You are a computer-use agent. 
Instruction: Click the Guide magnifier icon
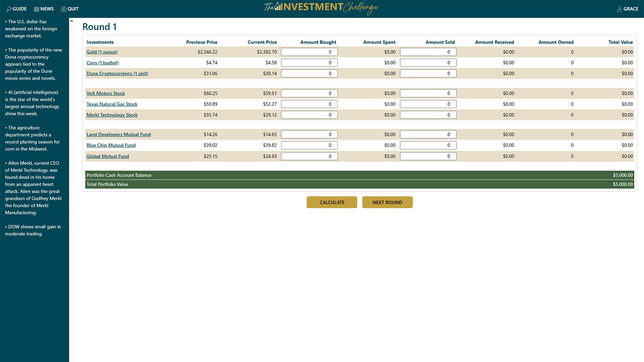coord(9,9)
